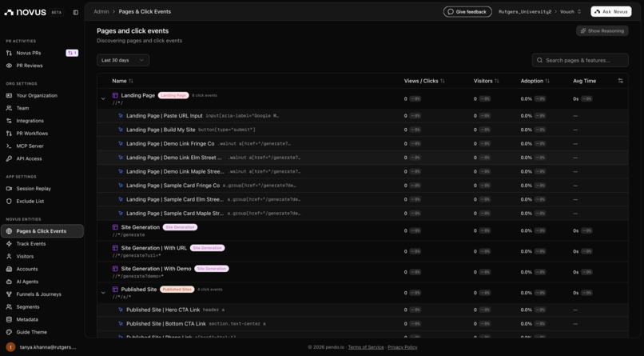Viewport: 644px width, 356px height.
Task: Click the Published Site page icon
Action: [115, 290]
